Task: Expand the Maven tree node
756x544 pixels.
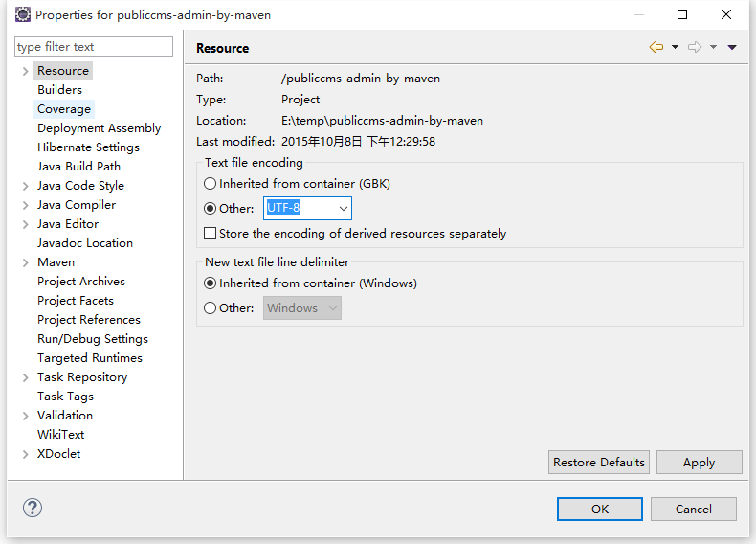Action: click(25, 262)
